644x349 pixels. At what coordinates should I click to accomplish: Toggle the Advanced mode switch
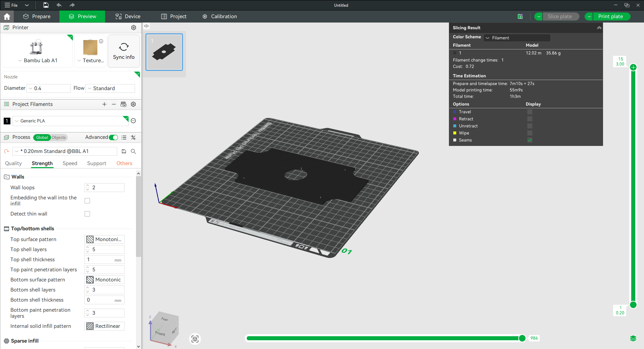113,138
